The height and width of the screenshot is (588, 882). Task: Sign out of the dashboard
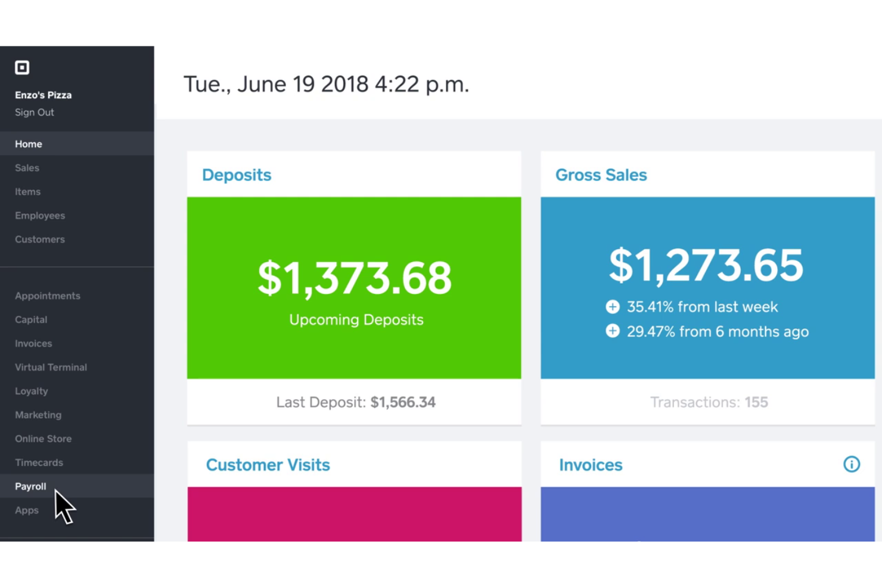coord(34,112)
